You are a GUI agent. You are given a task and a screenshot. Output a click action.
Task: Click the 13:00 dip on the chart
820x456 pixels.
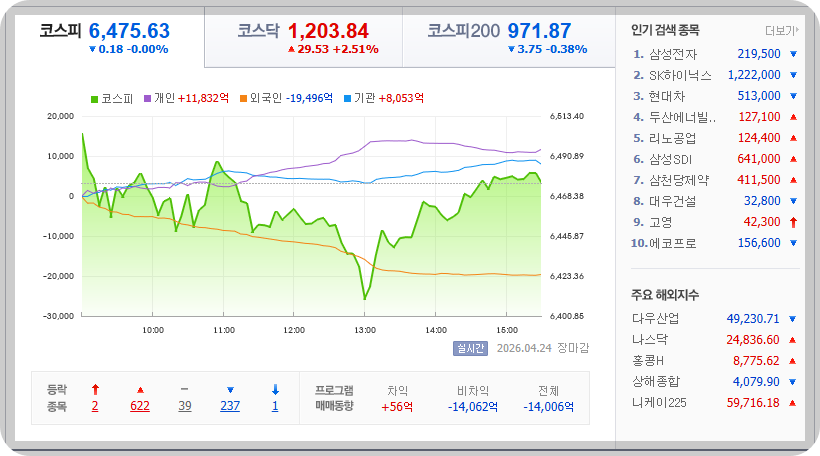click(x=365, y=299)
